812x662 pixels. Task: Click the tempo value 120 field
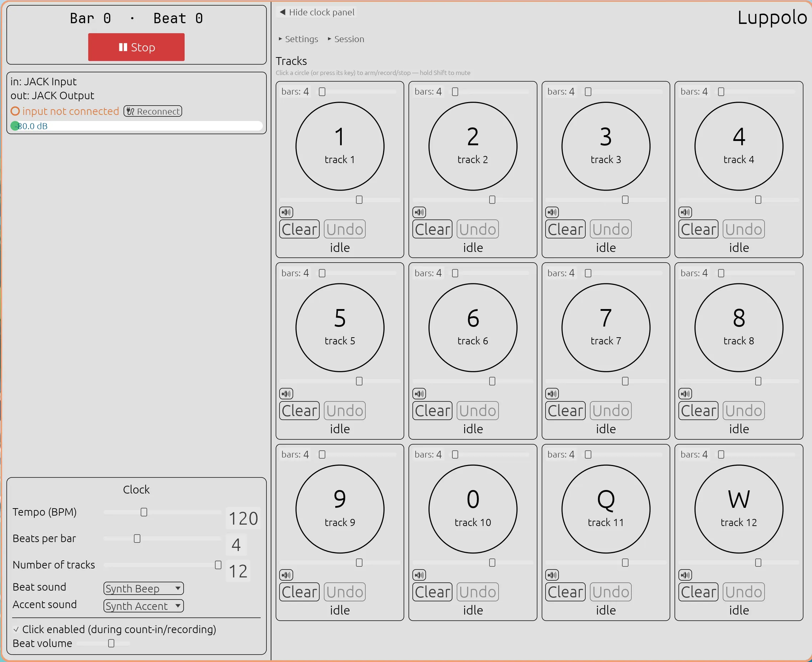[x=243, y=518]
